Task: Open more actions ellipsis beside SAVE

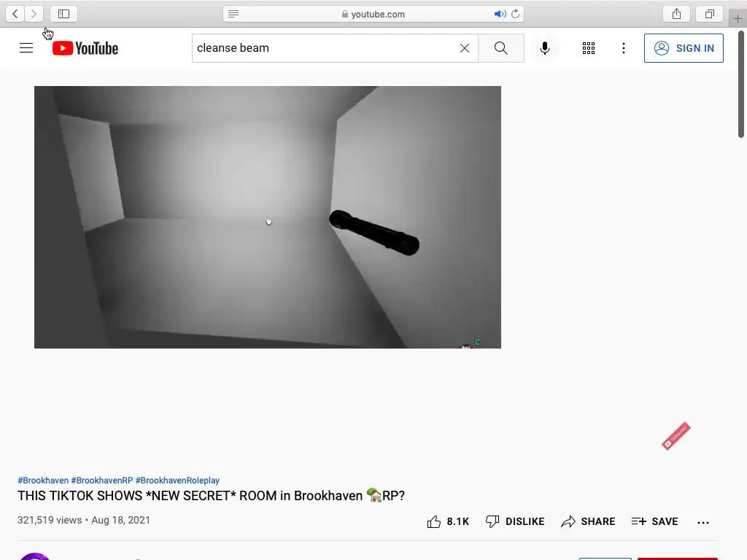Action: pyautogui.click(x=703, y=522)
